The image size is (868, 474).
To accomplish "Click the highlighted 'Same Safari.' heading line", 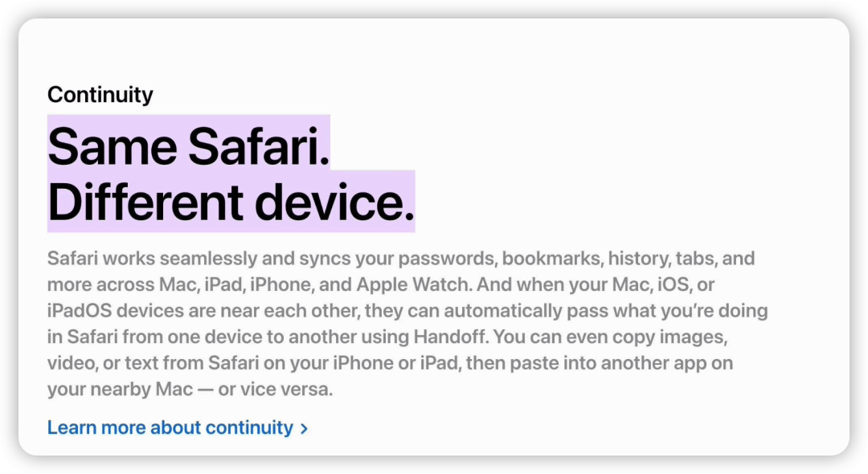I will (x=189, y=146).
